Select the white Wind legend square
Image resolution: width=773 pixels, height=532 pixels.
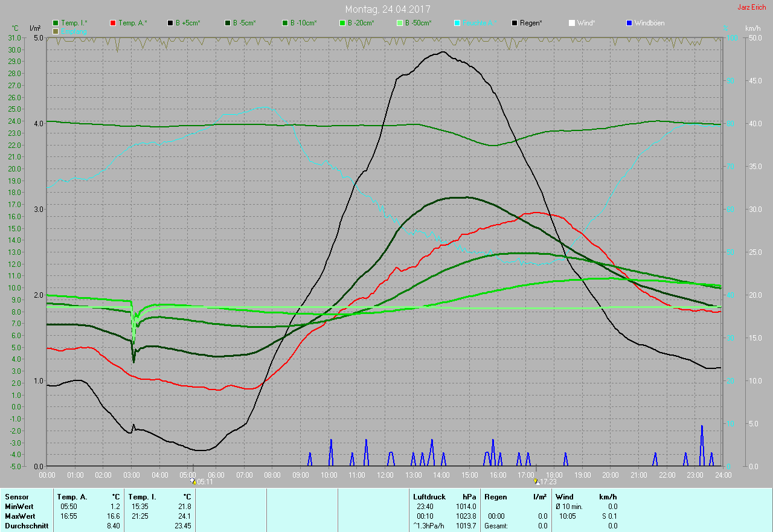(571, 23)
